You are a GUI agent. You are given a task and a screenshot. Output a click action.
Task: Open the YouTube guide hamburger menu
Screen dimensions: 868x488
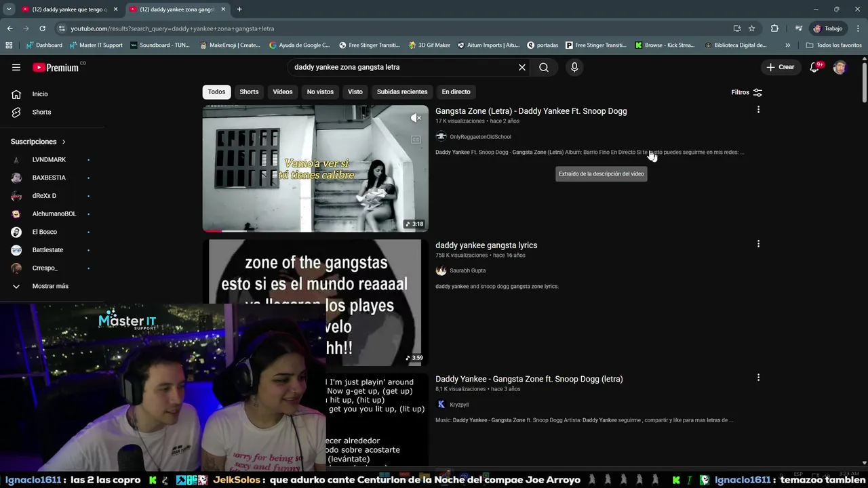tap(16, 67)
